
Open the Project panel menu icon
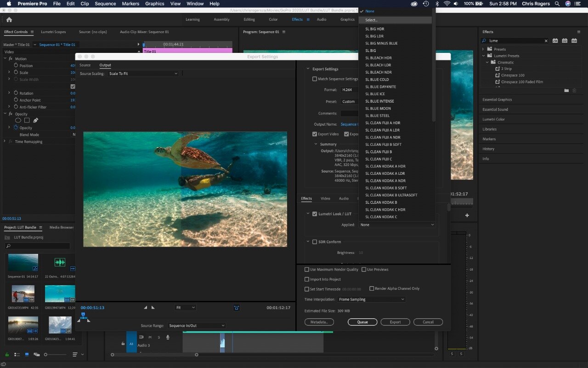40,227
